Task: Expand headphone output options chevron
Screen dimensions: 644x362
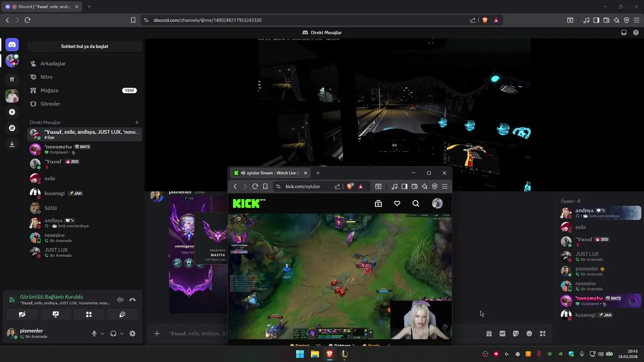Action: (x=122, y=333)
